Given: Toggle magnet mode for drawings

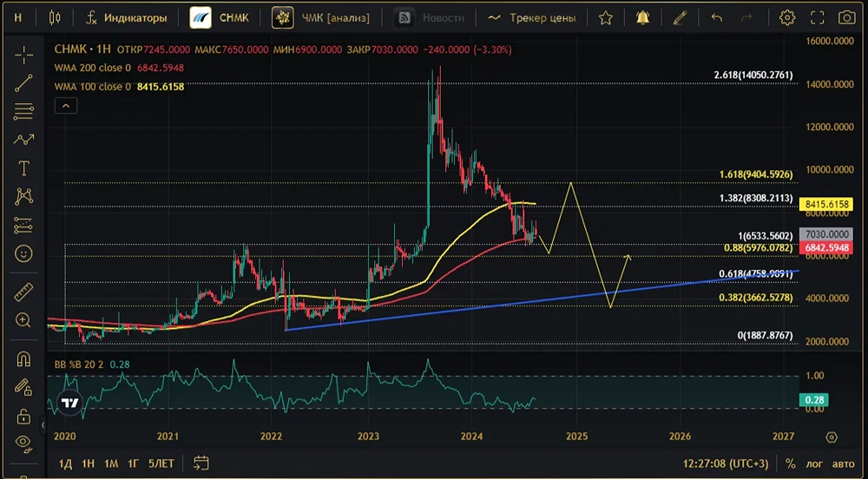Looking at the screenshot, I should (23, 358).
